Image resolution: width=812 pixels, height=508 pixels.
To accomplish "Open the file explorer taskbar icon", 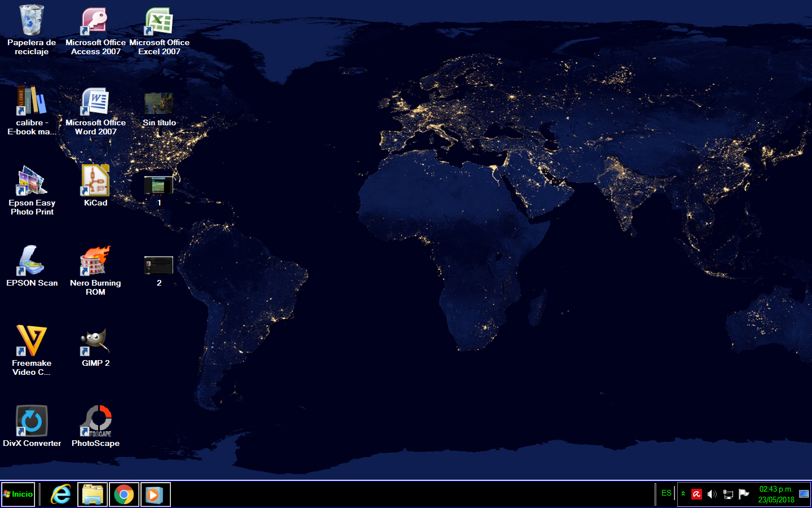I will click(92, 494).
